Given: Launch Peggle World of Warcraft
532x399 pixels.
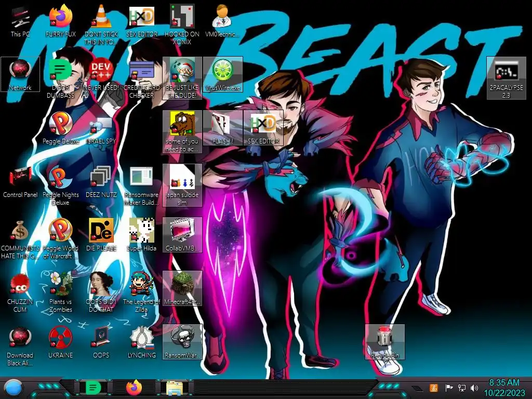Looking at the screenshot, I should click(x=60, y=239).
